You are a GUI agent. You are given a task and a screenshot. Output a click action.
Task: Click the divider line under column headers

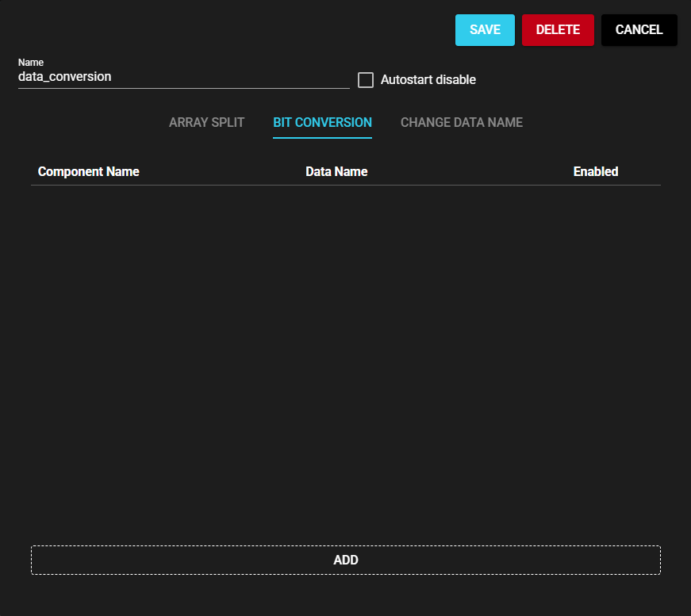tap(346, 186)
